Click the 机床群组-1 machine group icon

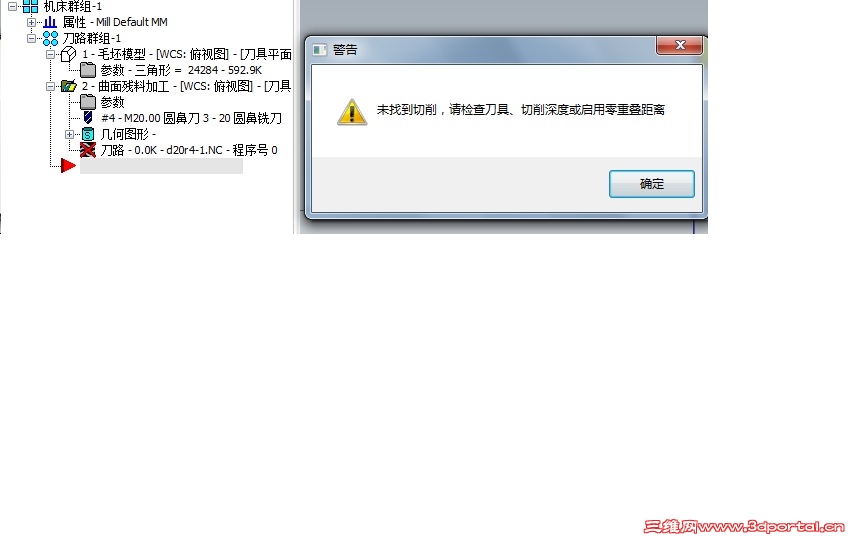tap(30, 7)
